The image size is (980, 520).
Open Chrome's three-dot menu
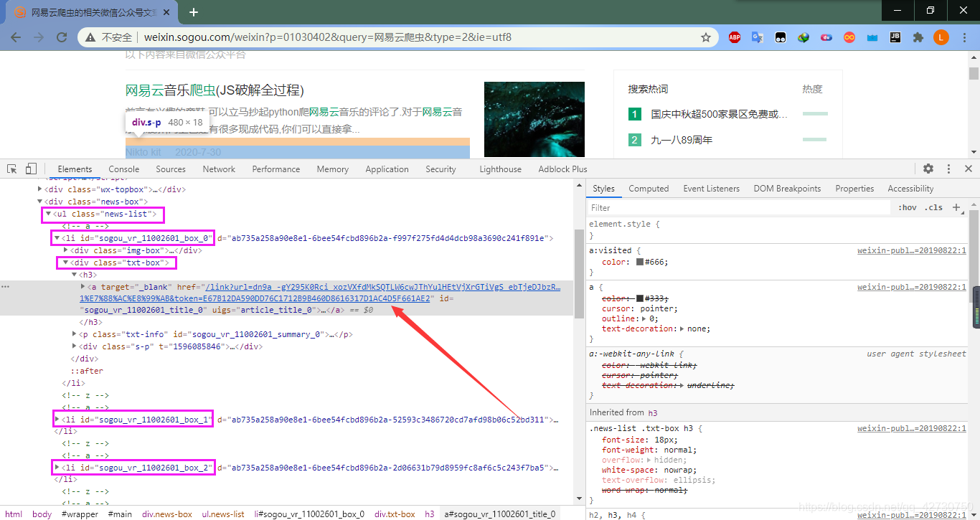click(x=964, y=37)
